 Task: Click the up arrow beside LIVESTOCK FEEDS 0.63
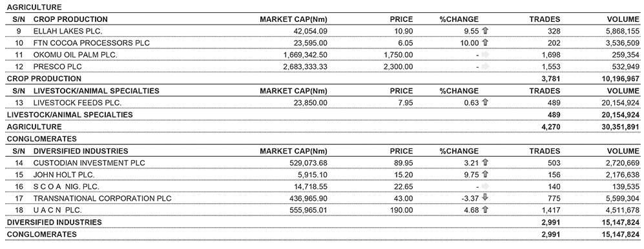(485, 103)
